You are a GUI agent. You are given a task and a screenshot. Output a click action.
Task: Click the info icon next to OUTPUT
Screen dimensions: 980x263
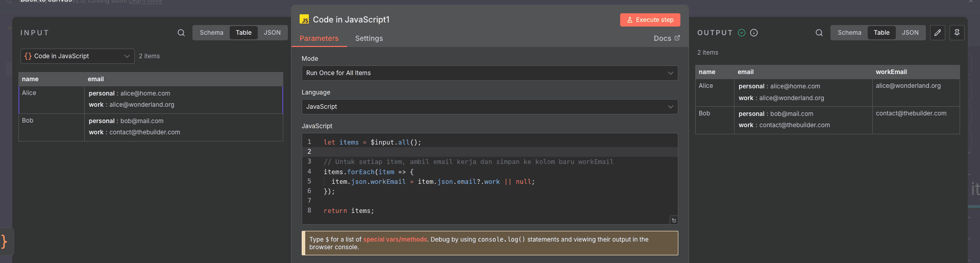[x=754, y=33]
